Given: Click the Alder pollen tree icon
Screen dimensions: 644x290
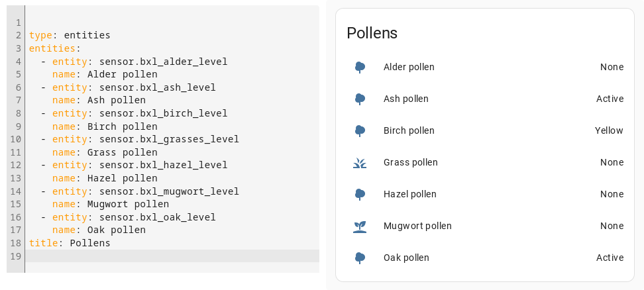Looking at the screenshot, I should tap(360, 68).
